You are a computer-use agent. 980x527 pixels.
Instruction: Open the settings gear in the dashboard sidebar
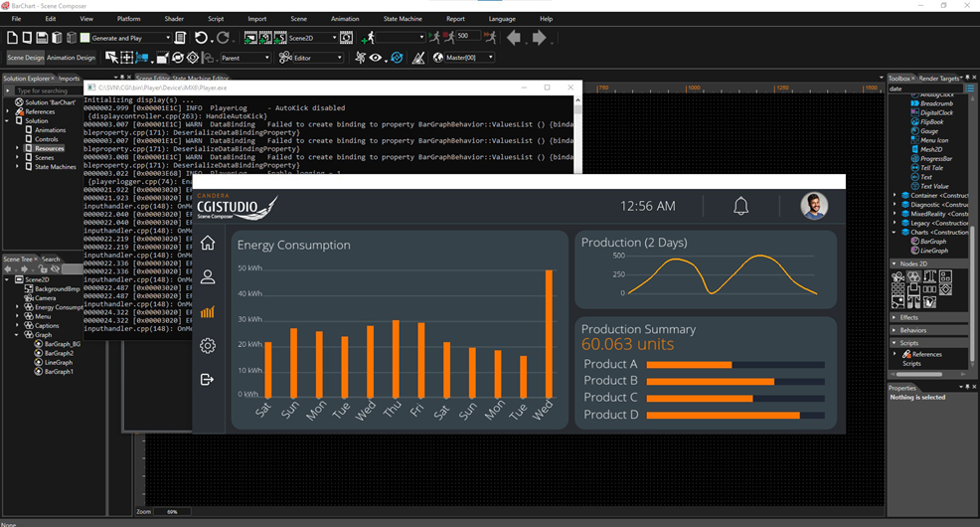pyautogui.click(x=207, y=346)
